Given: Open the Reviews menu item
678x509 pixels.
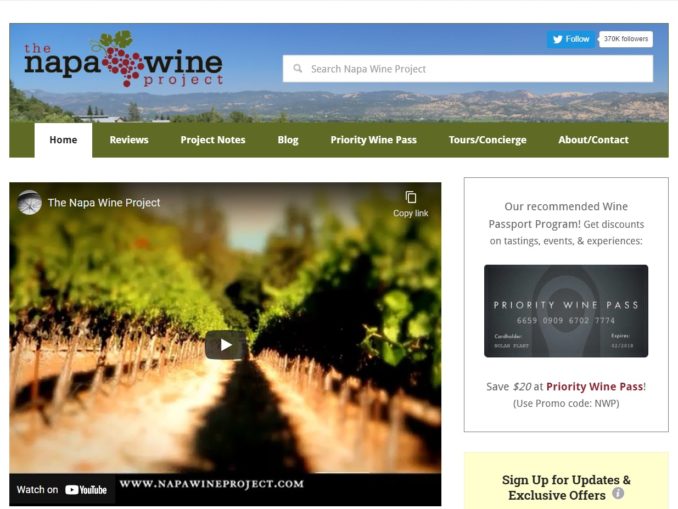Looking at the screenshot, I should coord(129,140).
